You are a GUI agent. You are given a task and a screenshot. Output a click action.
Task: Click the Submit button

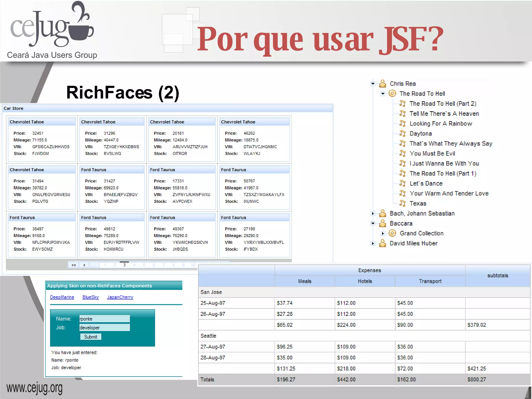(91, 337)
